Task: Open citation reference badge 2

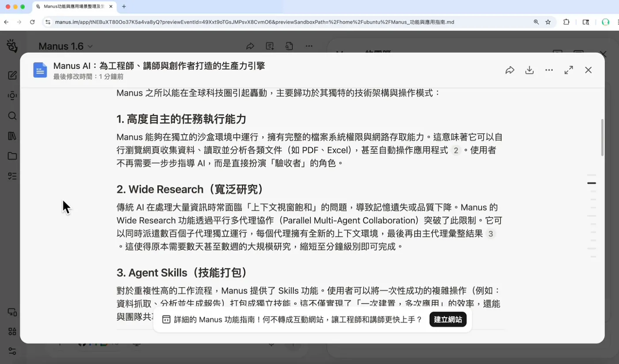Action: pyautogui.click(x=456, y=150)
